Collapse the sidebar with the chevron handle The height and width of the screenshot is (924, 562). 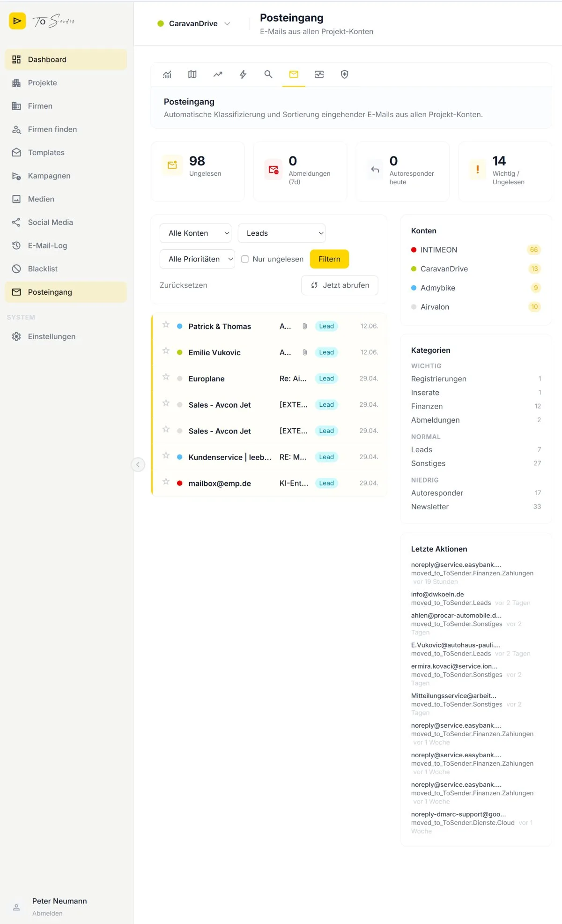[138, 465]
